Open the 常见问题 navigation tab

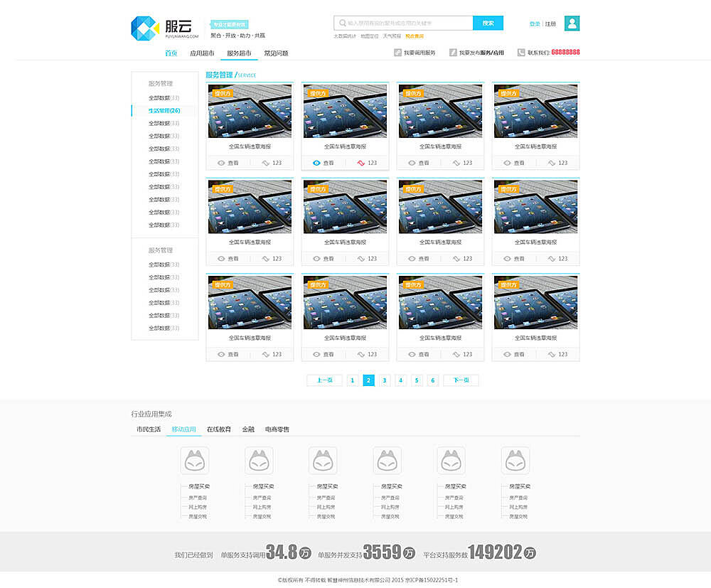pos(276,53)
